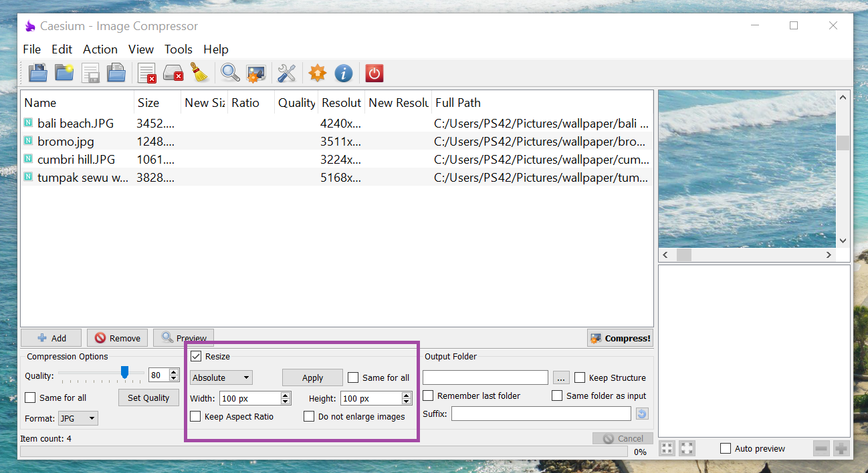Screen dimensions: 868x473
Task: Expand the Width stepper up arrow
Action: pyautogui.click(x=286, y=394)
